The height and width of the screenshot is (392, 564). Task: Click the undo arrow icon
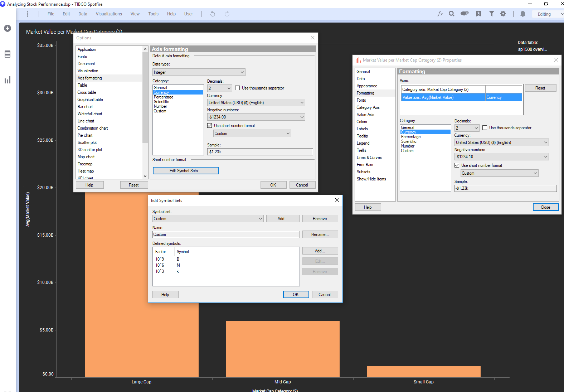(x=213, y=14)
